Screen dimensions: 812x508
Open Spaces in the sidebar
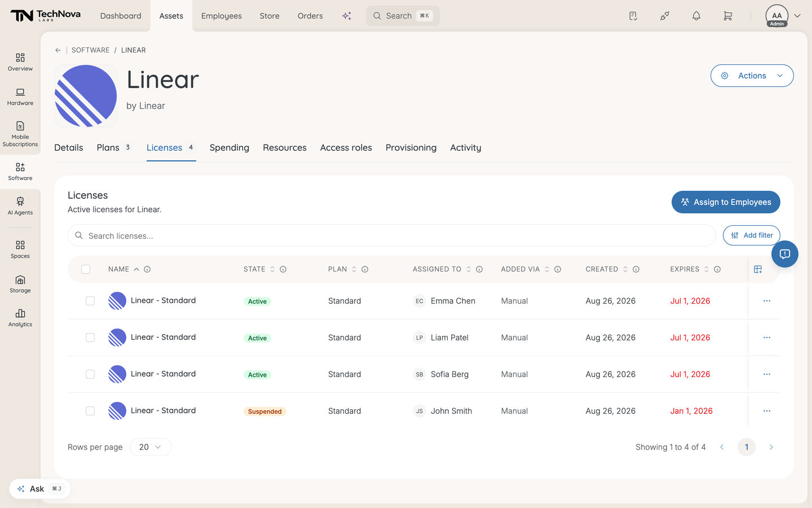20,249
